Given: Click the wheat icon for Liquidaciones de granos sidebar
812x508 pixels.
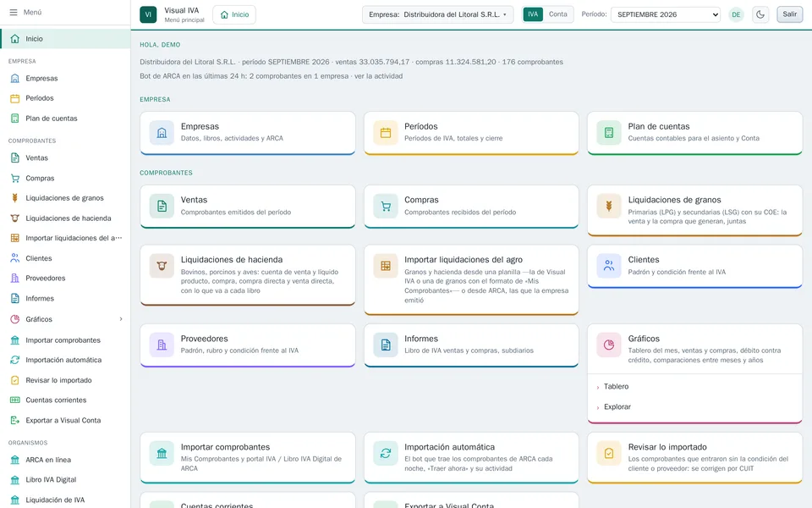Looking at the screenshot, I should pos(15,197).
